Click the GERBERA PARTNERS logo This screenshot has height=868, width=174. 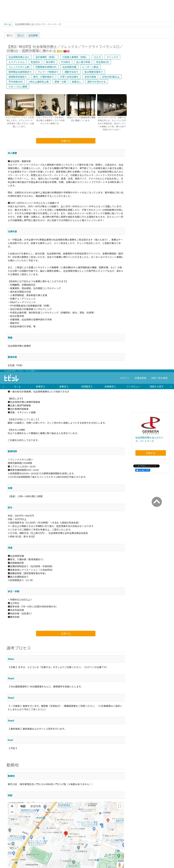pyautogui.click(x=150, y=426)
